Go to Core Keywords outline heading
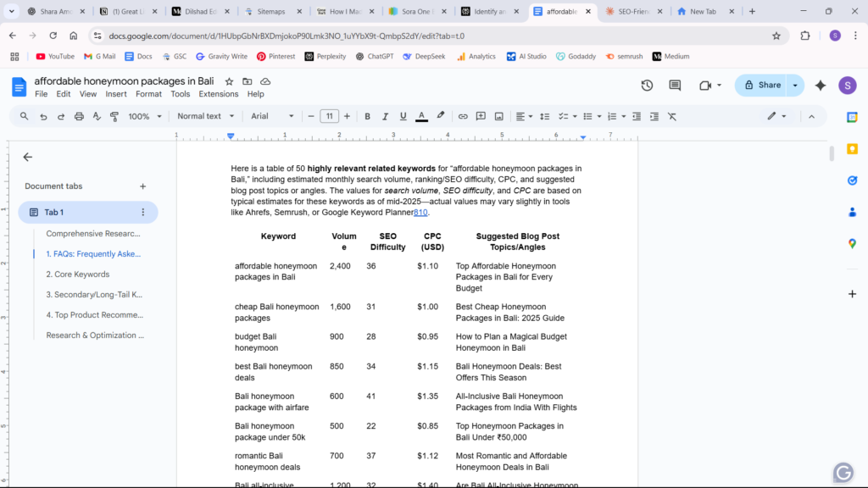 pos(77,274)
